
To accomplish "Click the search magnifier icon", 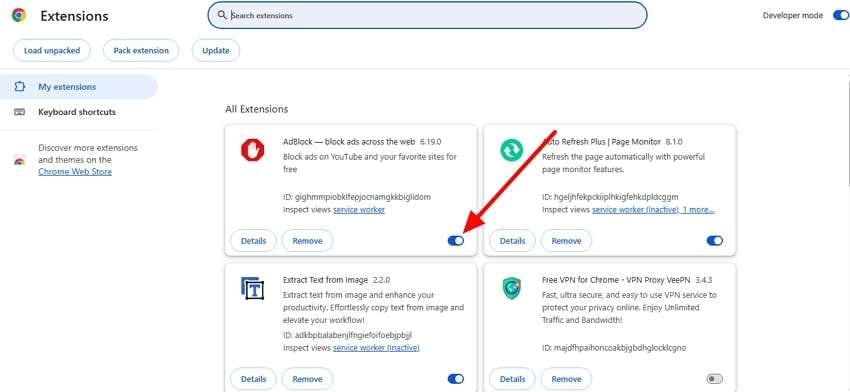I will pos(222,15).
